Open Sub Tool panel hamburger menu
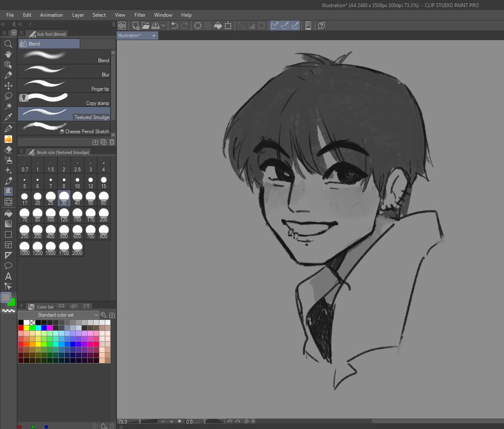 (21, 33)
